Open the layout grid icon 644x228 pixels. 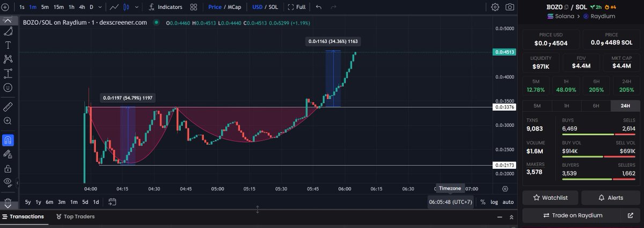193,7
